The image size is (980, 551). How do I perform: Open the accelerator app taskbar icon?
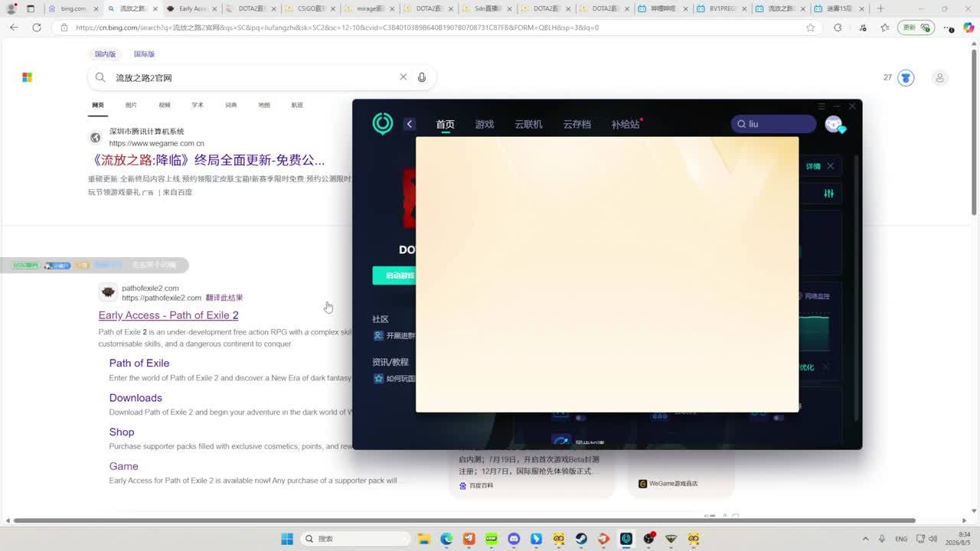click(x=626, y=539)
